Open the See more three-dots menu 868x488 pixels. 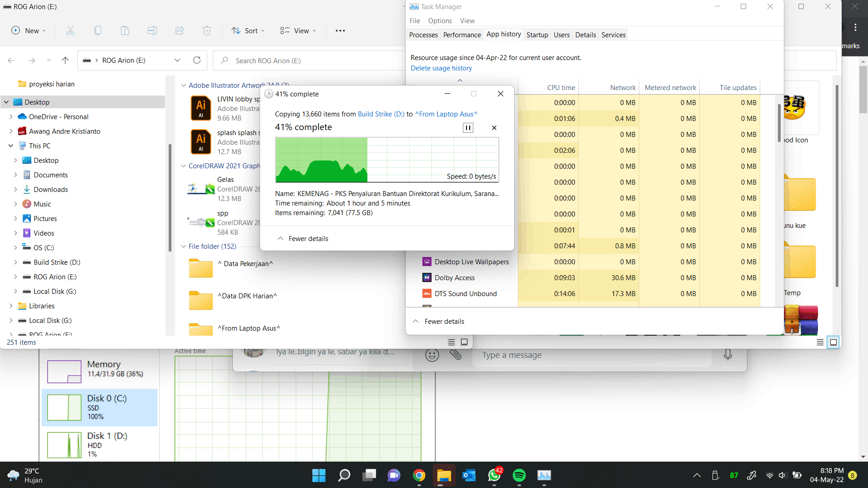pos(340,30)
